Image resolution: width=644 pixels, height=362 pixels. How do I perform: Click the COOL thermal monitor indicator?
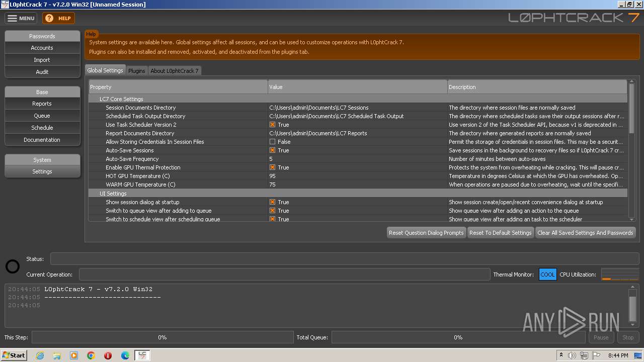pos(547,275)
